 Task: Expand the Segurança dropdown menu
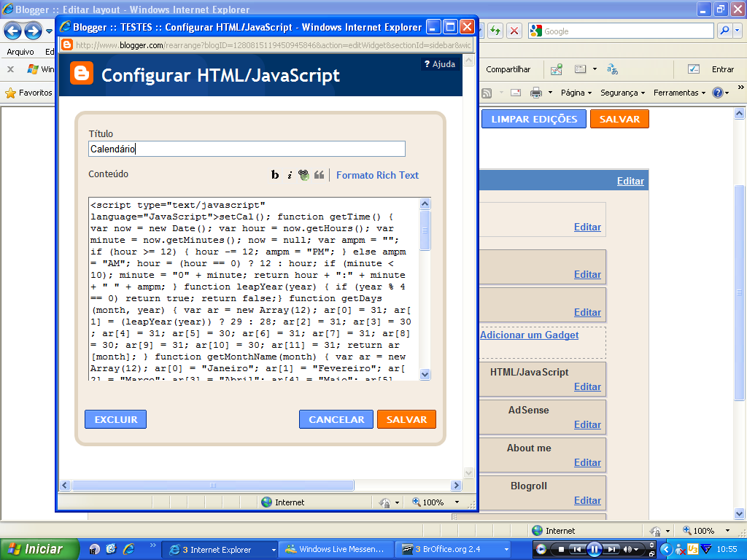(x=622, y=93)
